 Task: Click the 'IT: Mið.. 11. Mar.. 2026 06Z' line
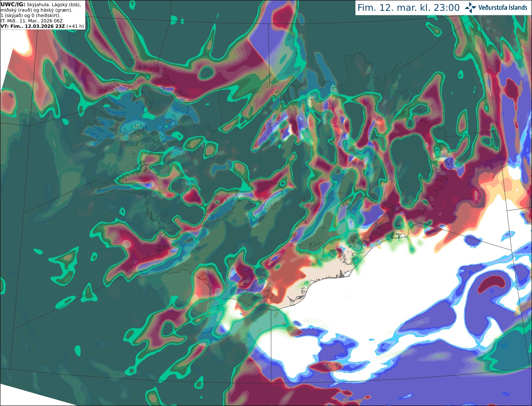point(32,20)
